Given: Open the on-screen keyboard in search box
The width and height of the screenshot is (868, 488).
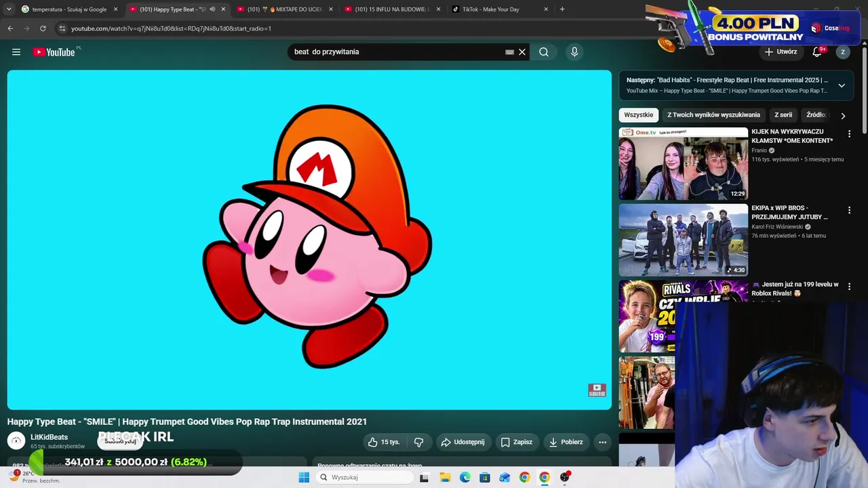Looking at the screenshot, I should tap(509, 52).
